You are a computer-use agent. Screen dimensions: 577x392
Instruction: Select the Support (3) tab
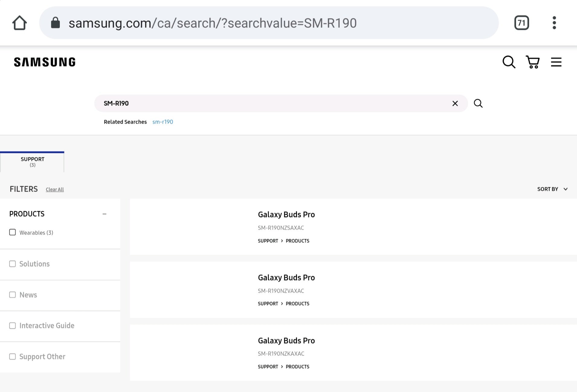click(x=32, y=162)
